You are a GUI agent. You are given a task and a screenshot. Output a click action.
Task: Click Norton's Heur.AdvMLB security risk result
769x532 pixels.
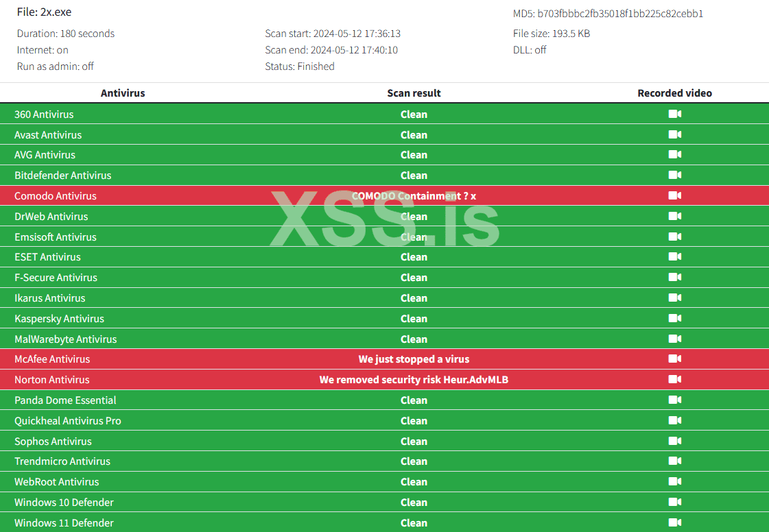point(414,380)
